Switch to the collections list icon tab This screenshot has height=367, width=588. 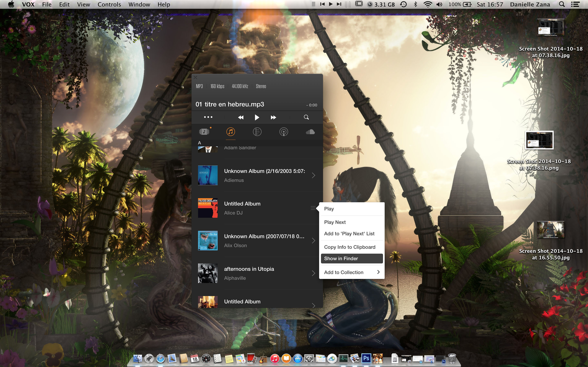[x=257, y=132]
